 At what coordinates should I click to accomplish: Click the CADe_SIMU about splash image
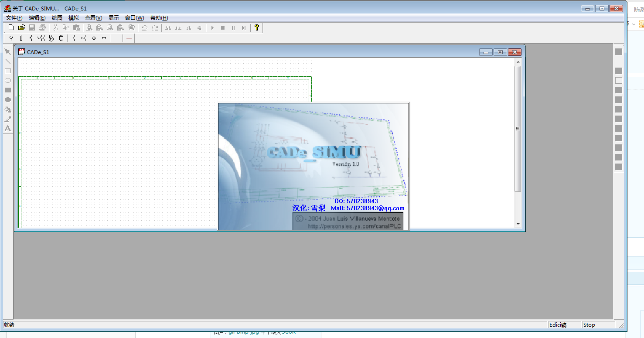pos(313,166)
